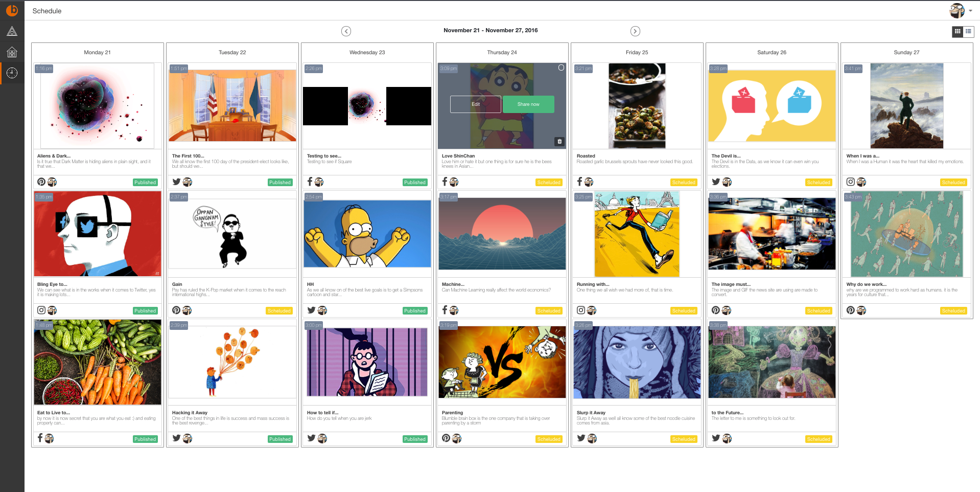Click the 3:41 pm time label on When I was a

[853, 69]
